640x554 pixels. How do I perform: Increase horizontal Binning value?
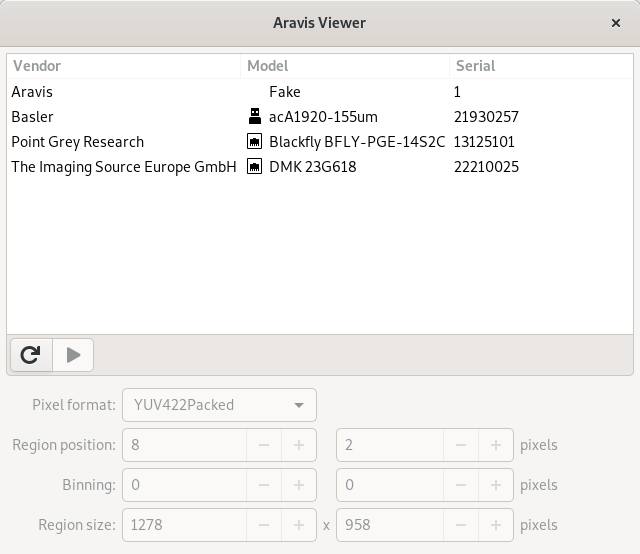click(x=299, y=485)
